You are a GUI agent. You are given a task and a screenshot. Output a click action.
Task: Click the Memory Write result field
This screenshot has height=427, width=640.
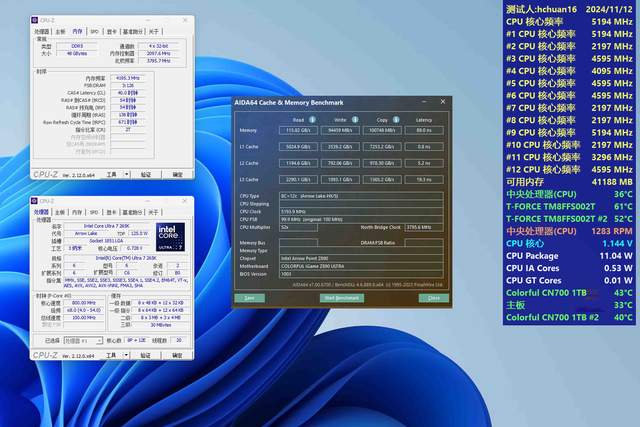tap(340, 130)
